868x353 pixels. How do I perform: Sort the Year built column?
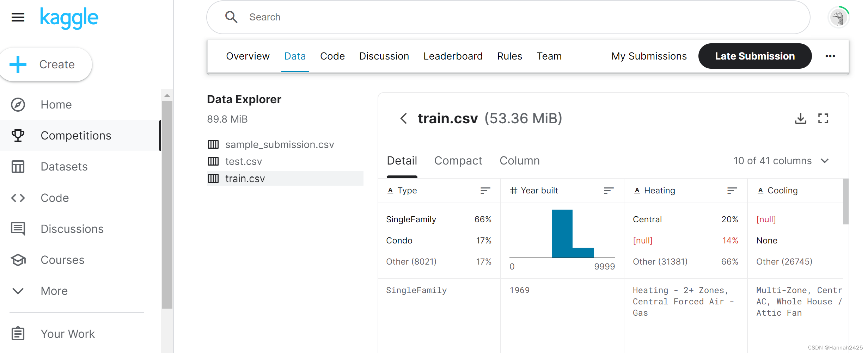[x=609, y=191]
